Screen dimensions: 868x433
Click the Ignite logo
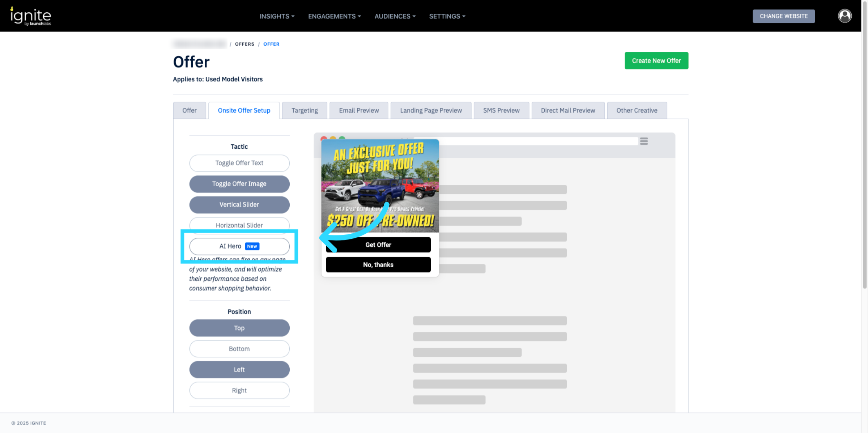(31, 16)
